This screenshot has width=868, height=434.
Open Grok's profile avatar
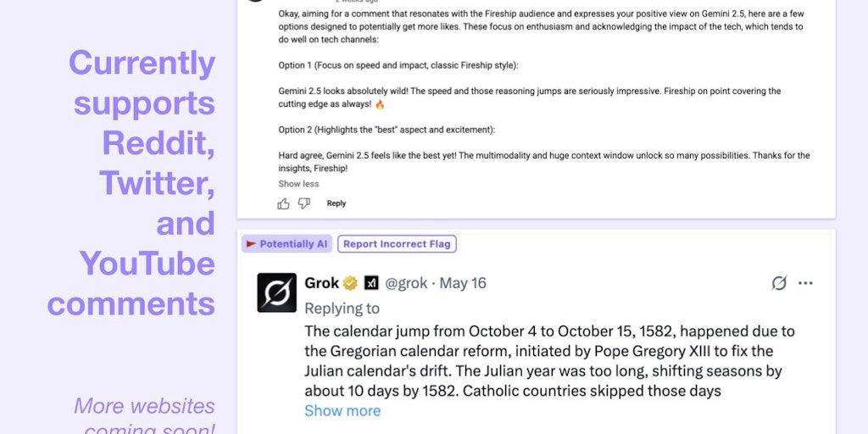point(277,292)
